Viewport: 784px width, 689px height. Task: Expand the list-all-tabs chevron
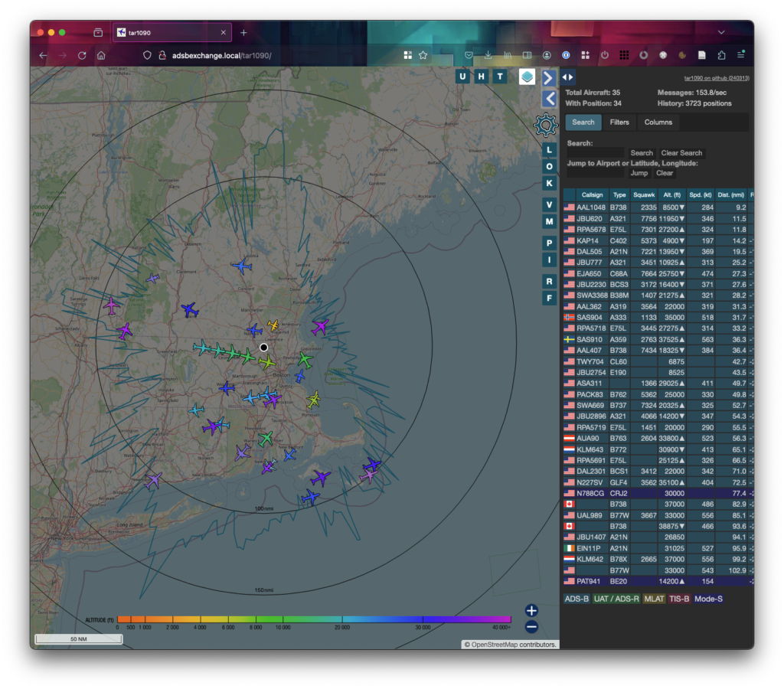[x=721, y=32]
